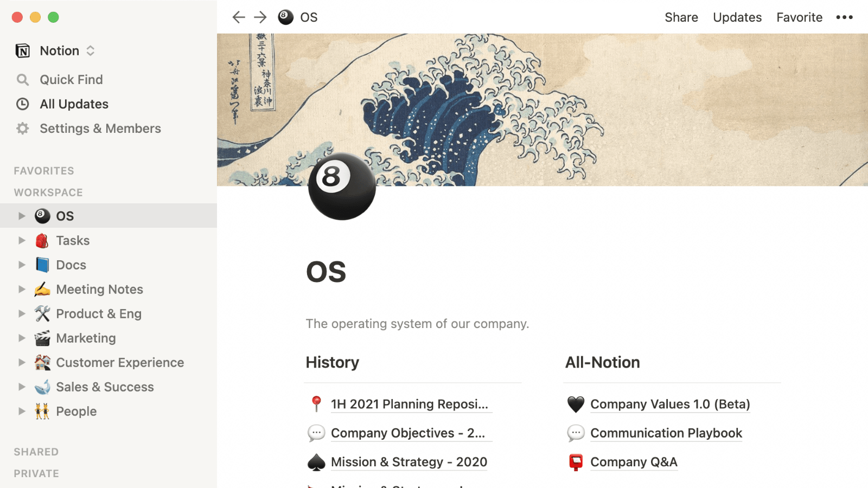The image size is (868, 488).
Task: Open the Notion workspace switcher chevrons
Action: pos(91,51)
